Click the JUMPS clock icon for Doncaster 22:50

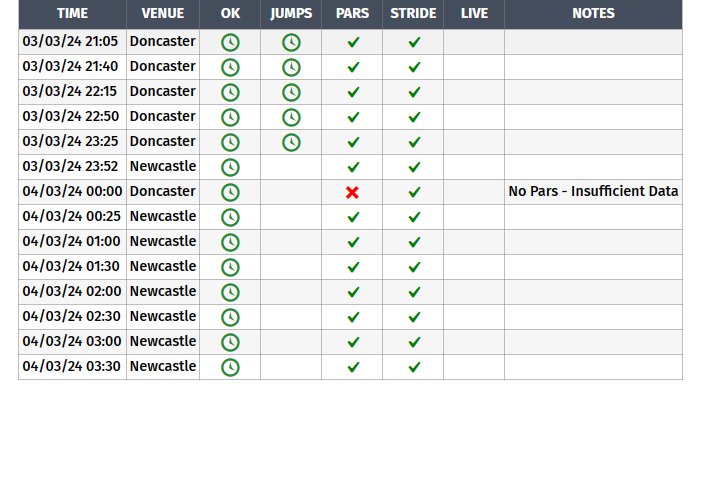click(291, 117)
